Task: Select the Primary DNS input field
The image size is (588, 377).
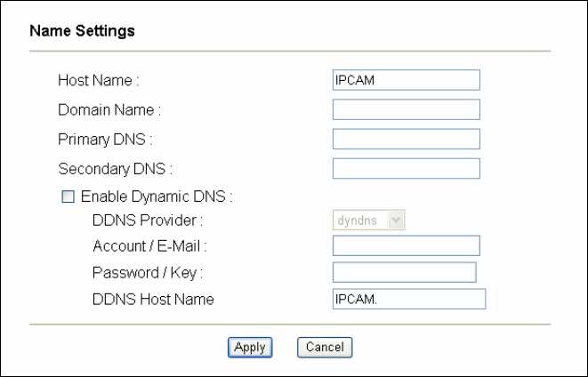Action: (406, 139)
